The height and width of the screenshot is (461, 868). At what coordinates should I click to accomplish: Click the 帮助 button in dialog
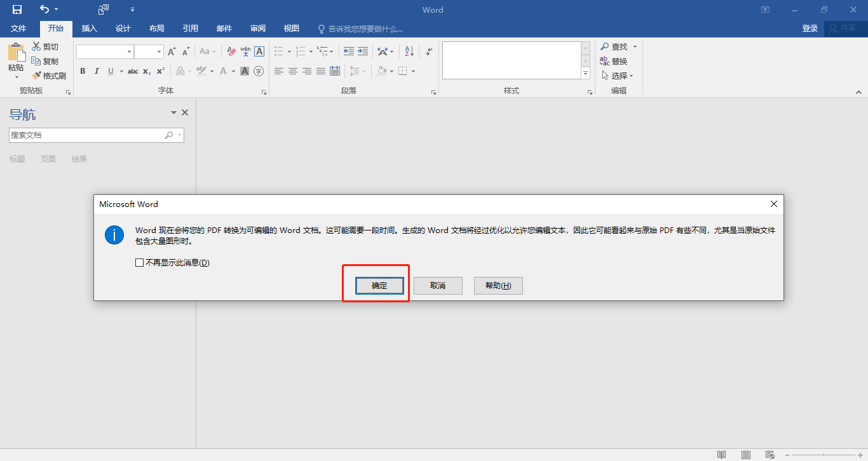(498, 286)
